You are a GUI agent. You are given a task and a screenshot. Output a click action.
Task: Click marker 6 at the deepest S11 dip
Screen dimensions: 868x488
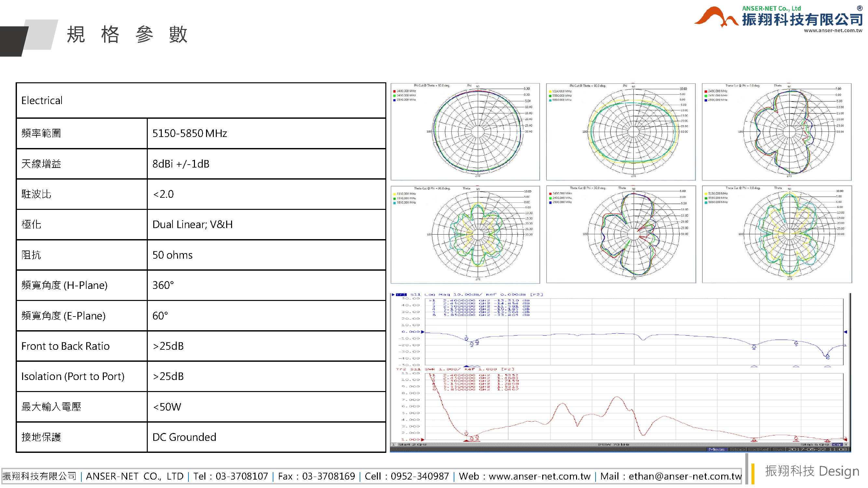(x=828, y=356)
